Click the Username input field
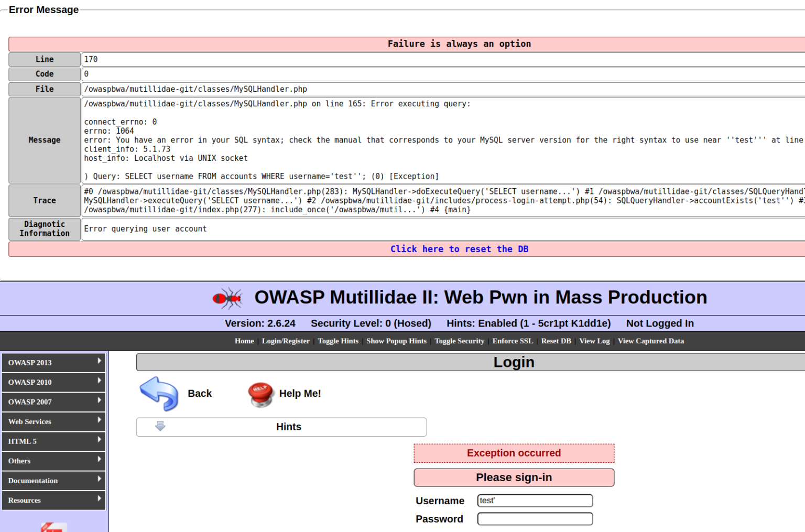The image size is (805, 532). [535, 501]
